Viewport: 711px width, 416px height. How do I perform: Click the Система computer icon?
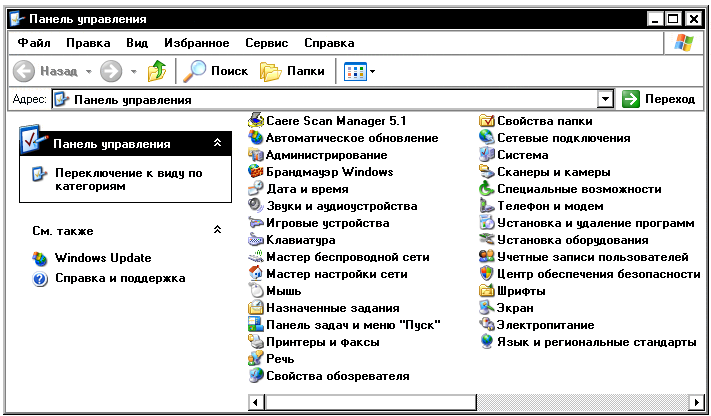click(487, 155)
